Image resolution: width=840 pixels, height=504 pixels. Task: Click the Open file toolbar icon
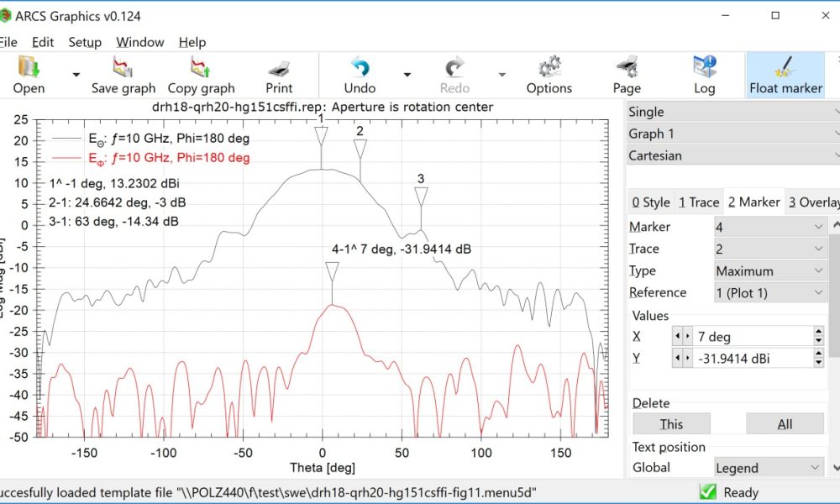pos(29,67)
